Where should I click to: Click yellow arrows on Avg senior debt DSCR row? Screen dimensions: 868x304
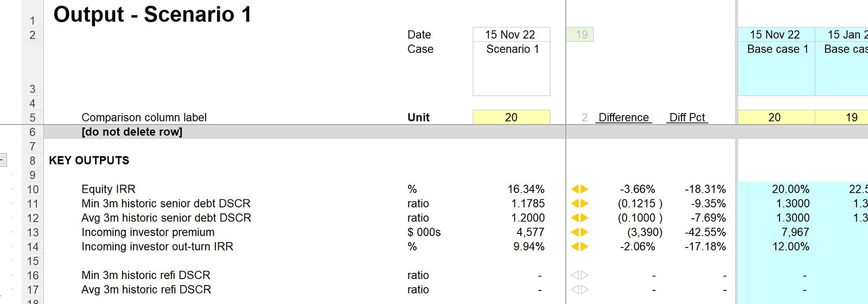pos(579,218)
